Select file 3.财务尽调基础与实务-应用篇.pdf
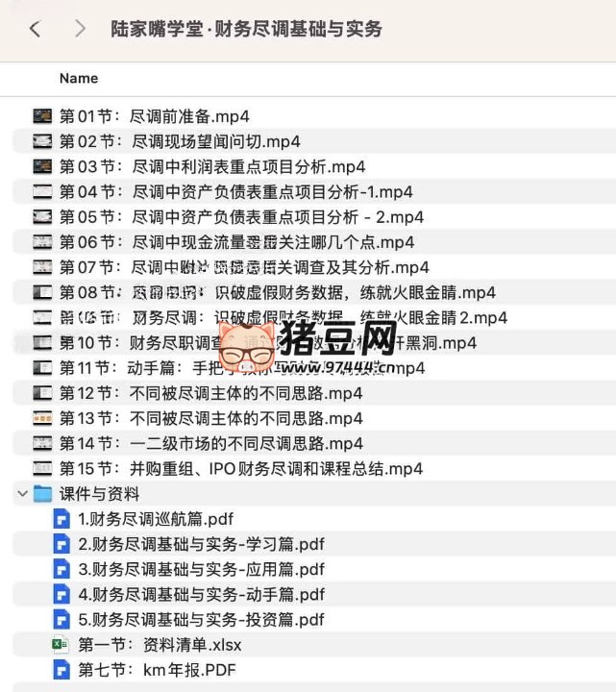This screenshot has height=692, width=616. pos(201,569)
